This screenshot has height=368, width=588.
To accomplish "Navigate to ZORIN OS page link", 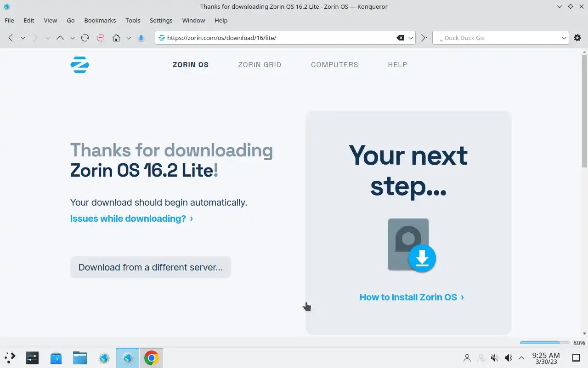I will pos(191,65).
